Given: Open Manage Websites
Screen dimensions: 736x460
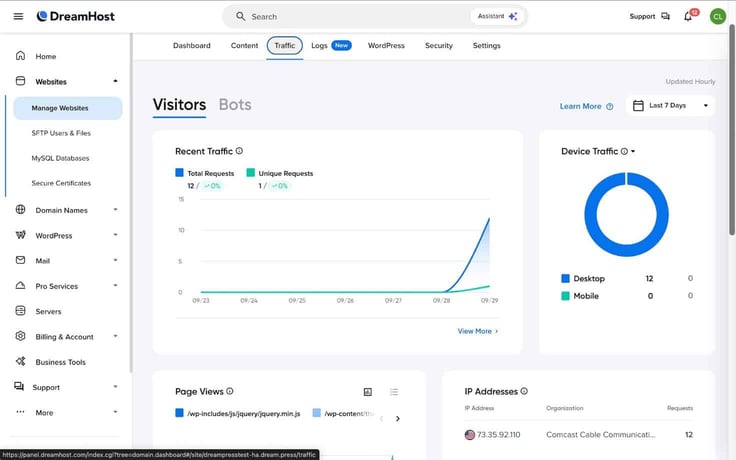Looking at the screenshot, I should pos(68,108).
